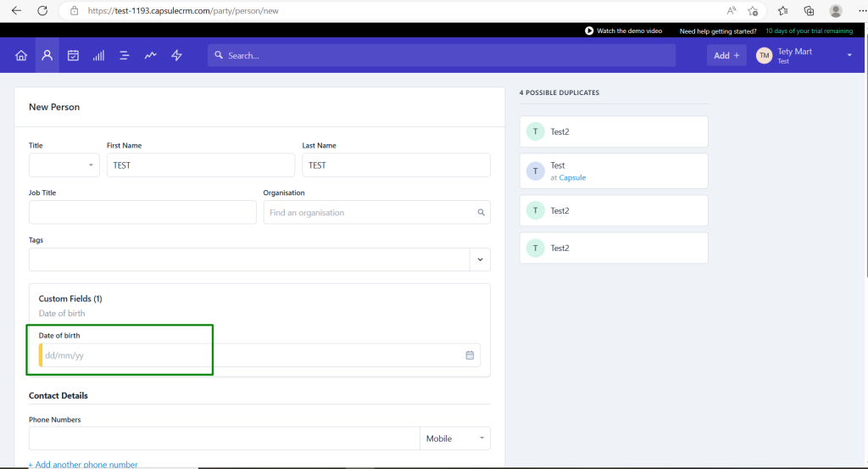Click Need help getting started link

[718, 31]
